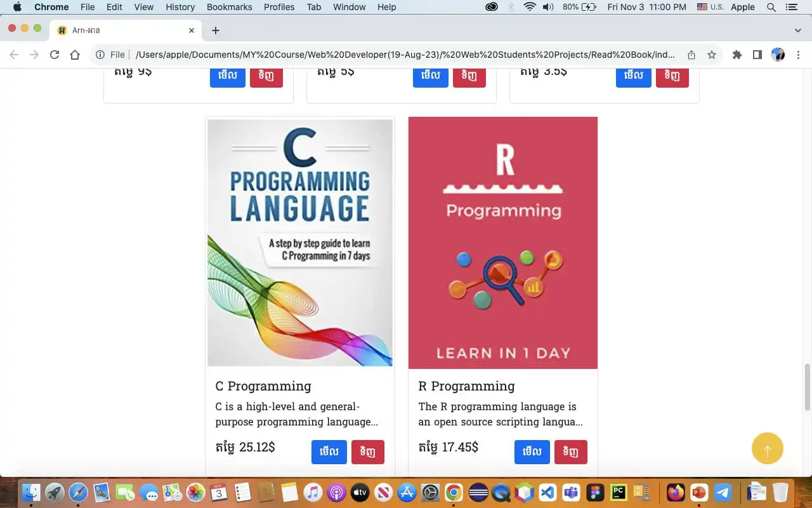Open Spotlight search in the menu bar
Screen dimensions: 812x508
pyautogui.click(x=771, y=7)
